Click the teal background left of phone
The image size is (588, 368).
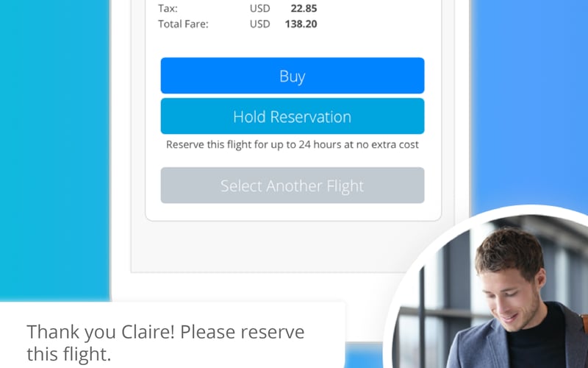point(54,150)
